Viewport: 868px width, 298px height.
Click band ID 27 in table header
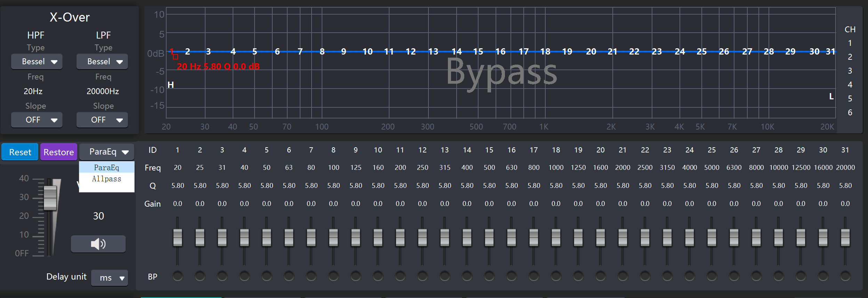756,150
